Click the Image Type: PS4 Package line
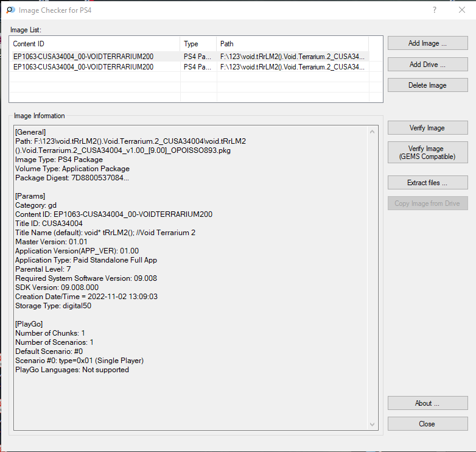Image resolution: width=476 pixels, height=452 pixels. (x=59, y=160)
